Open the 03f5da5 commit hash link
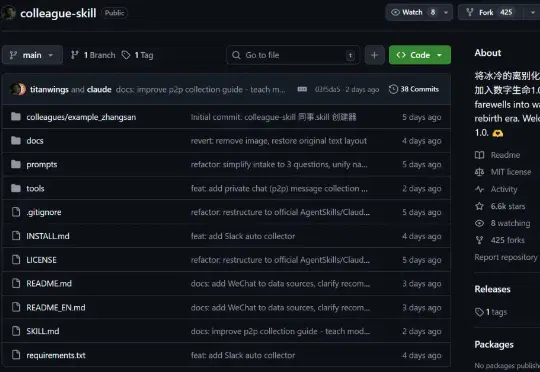This screenshot has width=540, height=372. tap(327, 90)
